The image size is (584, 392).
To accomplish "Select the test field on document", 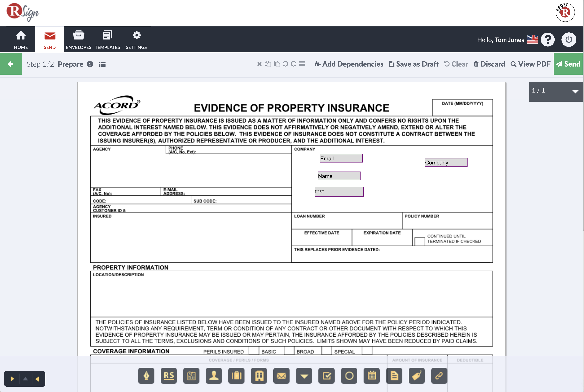I will (339, 192).
